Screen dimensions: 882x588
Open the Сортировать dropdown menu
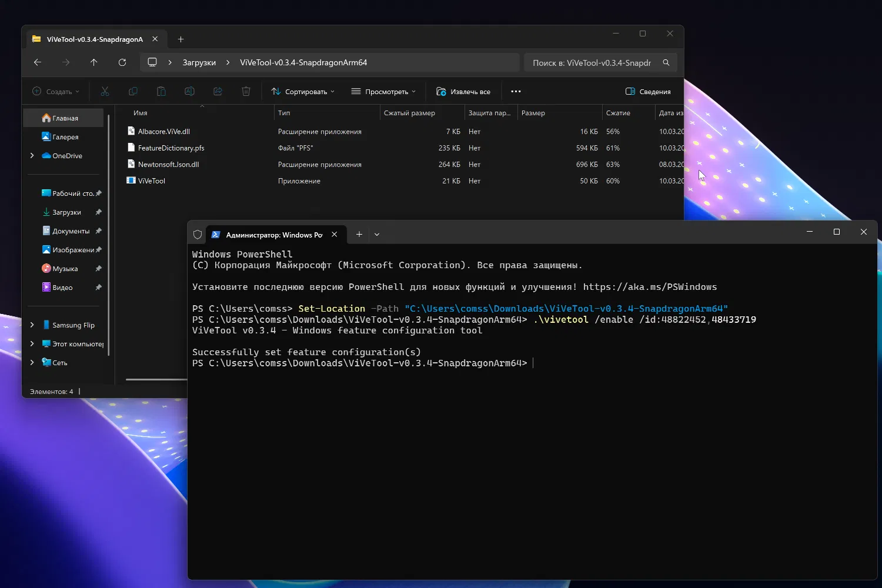pos(303,91)
